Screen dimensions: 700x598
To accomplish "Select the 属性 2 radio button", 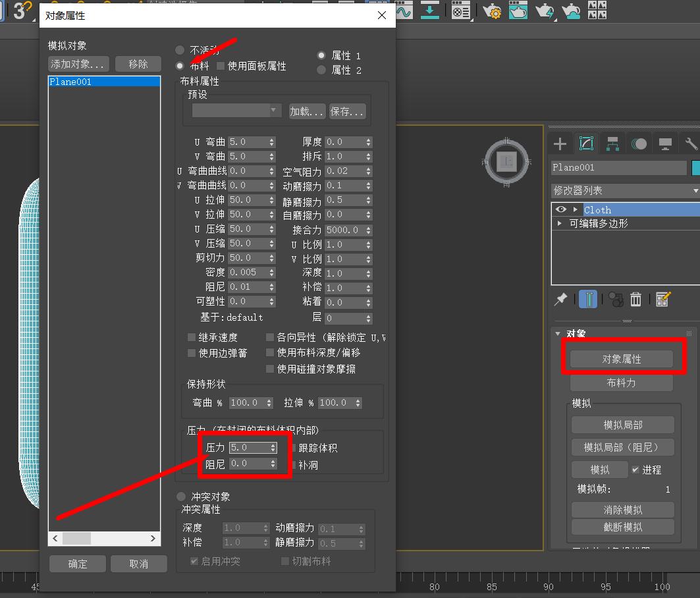I will tap(321, 70).
